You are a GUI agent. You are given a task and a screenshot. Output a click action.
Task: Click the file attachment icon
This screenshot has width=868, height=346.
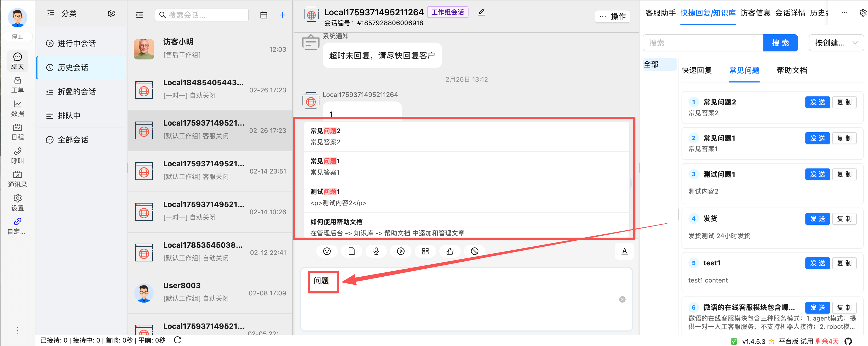351,251
